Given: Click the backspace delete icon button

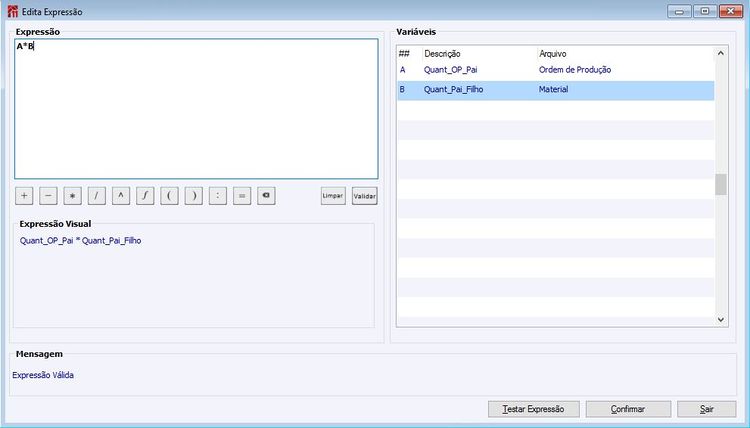Looking at the screenshot, I should coord(266,196).
